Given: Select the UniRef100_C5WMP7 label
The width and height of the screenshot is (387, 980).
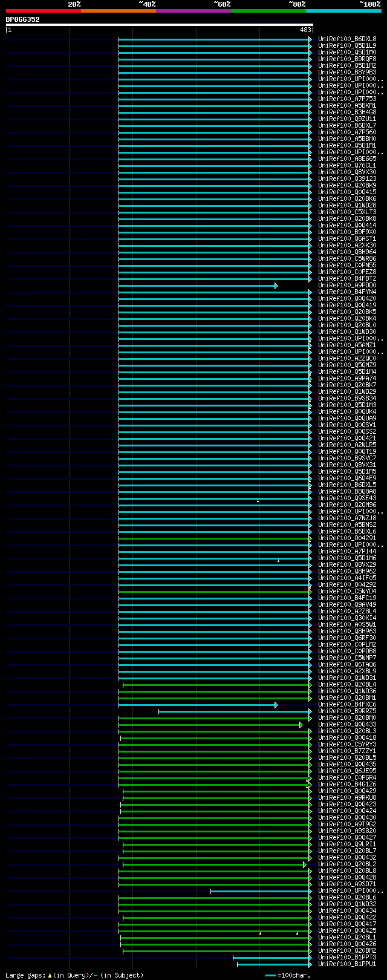Looking at the screenshot, I should pos(347,658).
